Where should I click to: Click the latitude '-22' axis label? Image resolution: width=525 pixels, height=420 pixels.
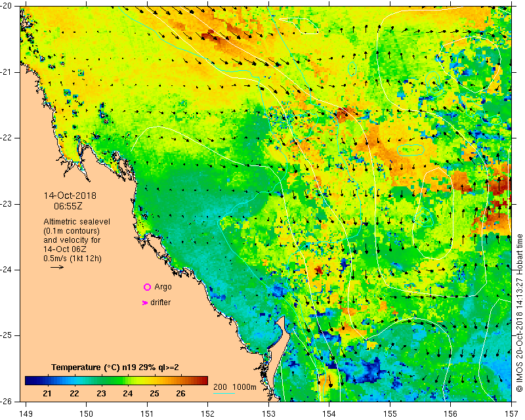click(6, 138)
